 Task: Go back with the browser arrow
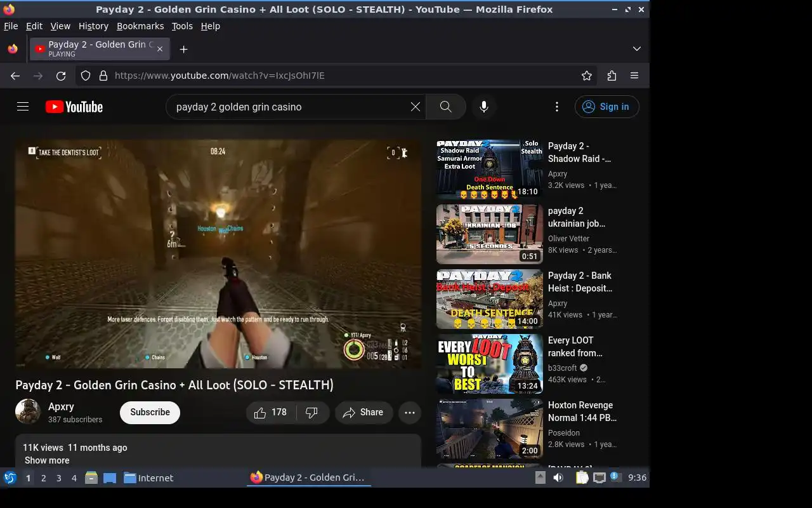pos(15,76)
